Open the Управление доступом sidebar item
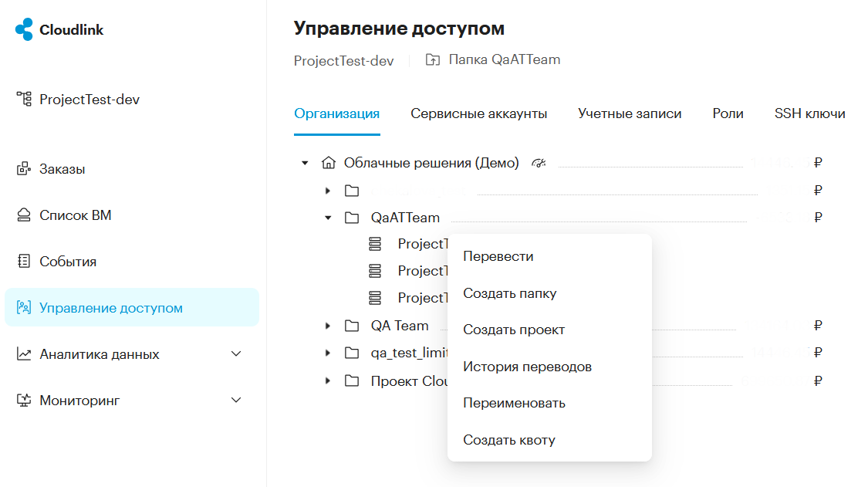The height and width of the screenshot is (487, 868). [132, 307]
